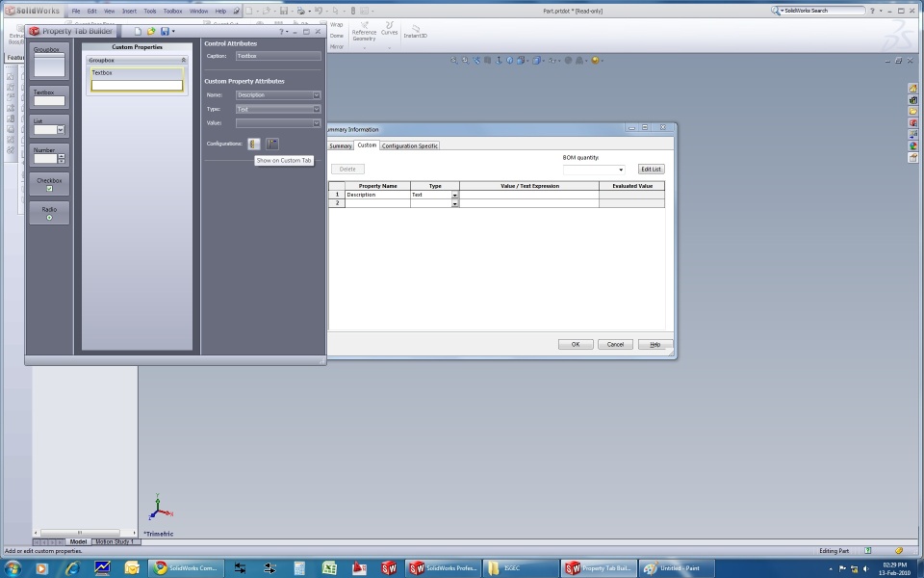Open the Toolbox menu
This screenshot has width=924, height=578.
172,12
